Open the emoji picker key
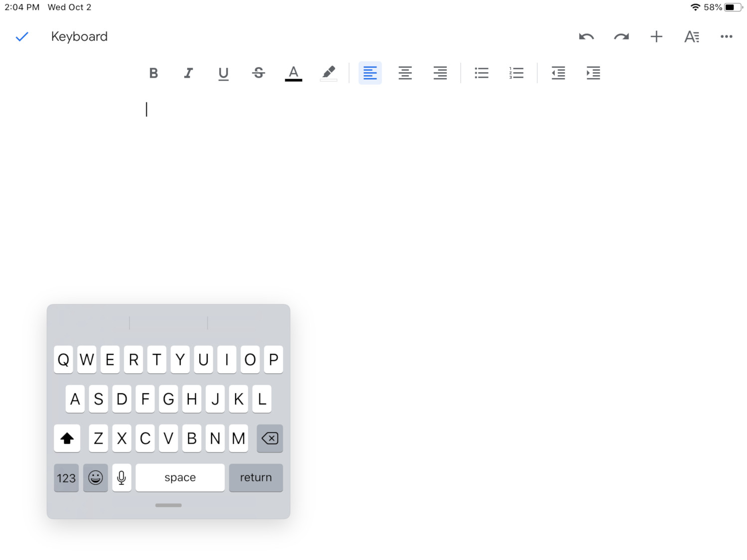The width and height of the screenshot is (747, 560). coord(95,477)
